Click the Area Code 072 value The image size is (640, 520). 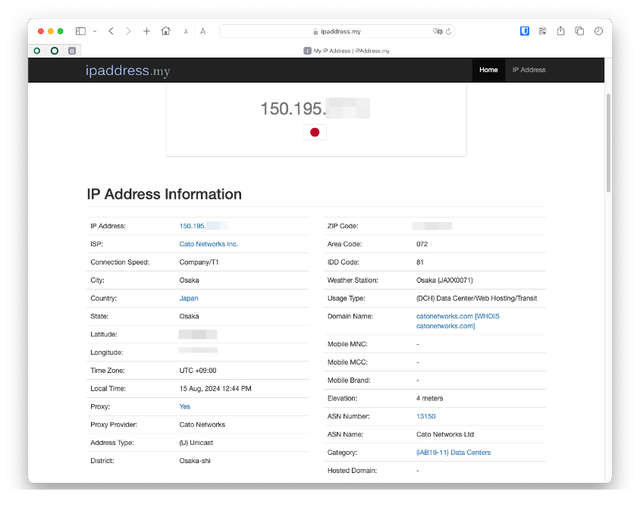click(x=422, y=244)
